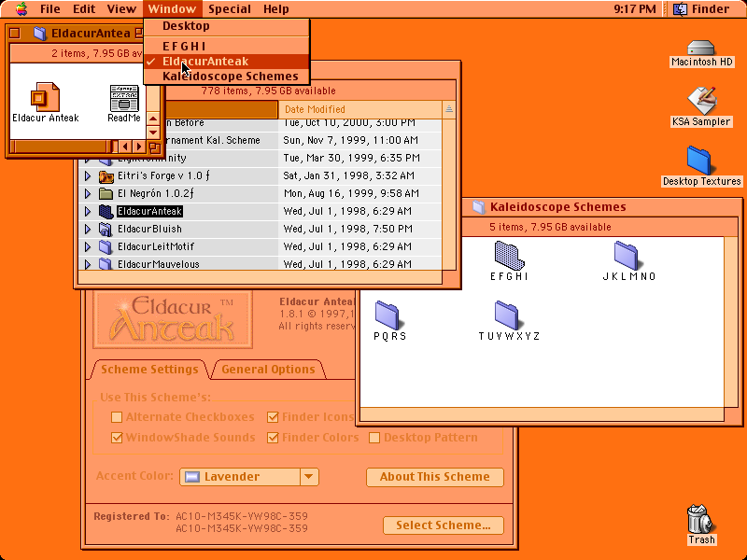Open the Edit menu
The height and width of the screenshot is (560, 747).
(x=84, y=8)
